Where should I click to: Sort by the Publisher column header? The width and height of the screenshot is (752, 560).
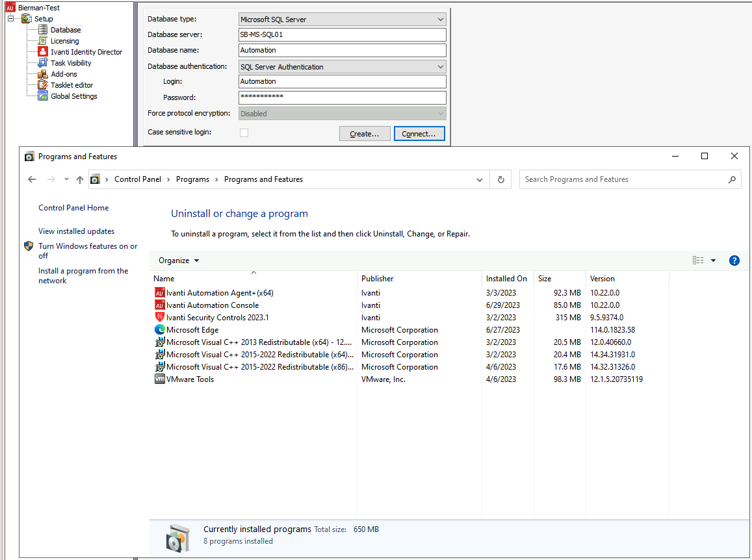coord(419,279)
